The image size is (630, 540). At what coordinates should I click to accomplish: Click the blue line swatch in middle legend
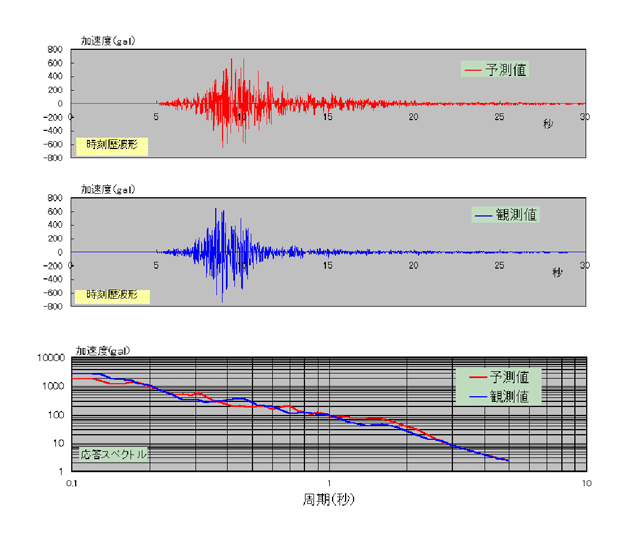click(x=483, y=214)
